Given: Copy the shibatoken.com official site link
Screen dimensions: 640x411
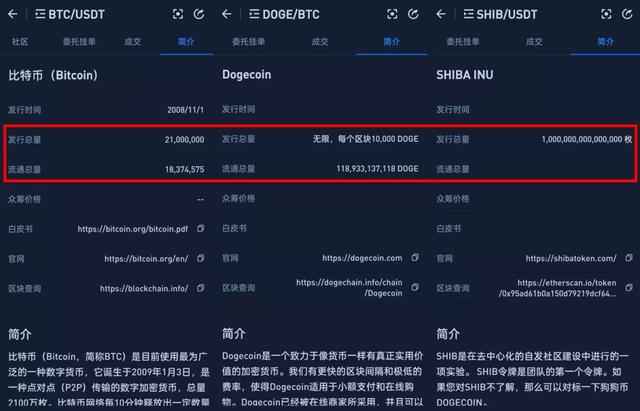Looking at the screenshot, I should click(x=629, y=258).
